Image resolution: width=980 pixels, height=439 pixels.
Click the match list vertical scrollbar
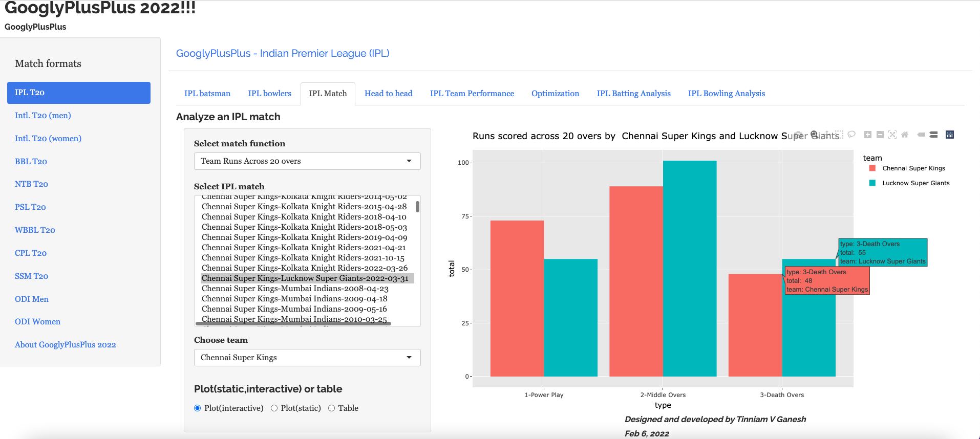pyautogui.click(x=417, y=207)
